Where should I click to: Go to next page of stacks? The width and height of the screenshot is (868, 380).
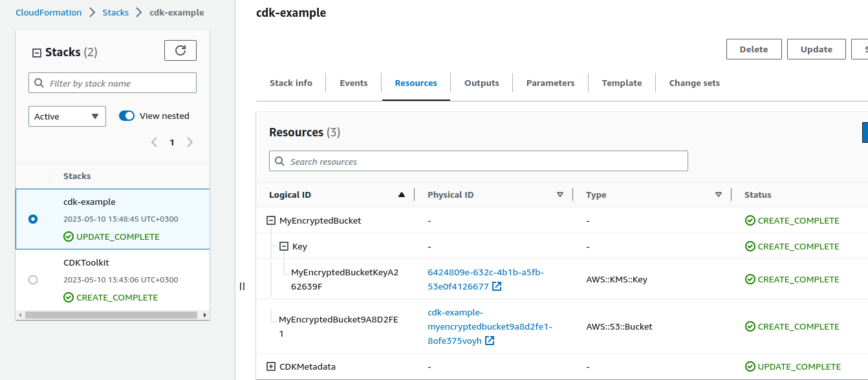click(190, 142)
